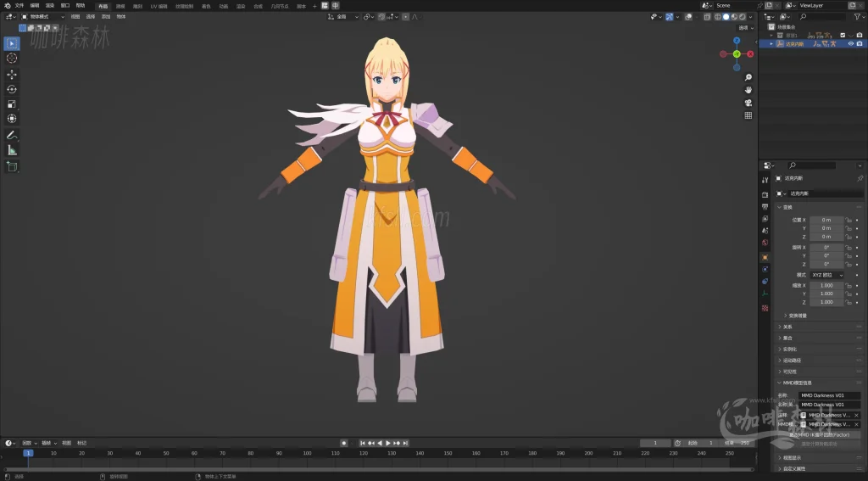868x481 pixels.
Task: Select the Move tool
Action: (x=12, y=75)
